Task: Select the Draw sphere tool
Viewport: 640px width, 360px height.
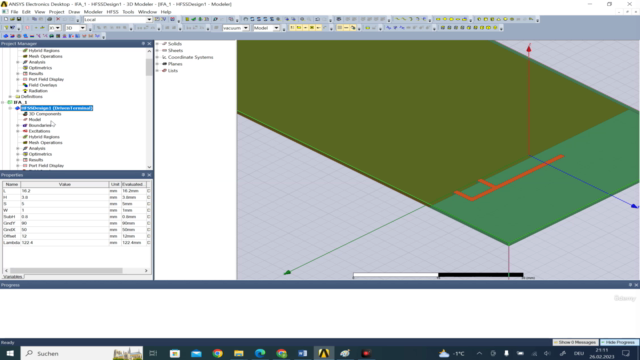Action: tap(505, 19)
